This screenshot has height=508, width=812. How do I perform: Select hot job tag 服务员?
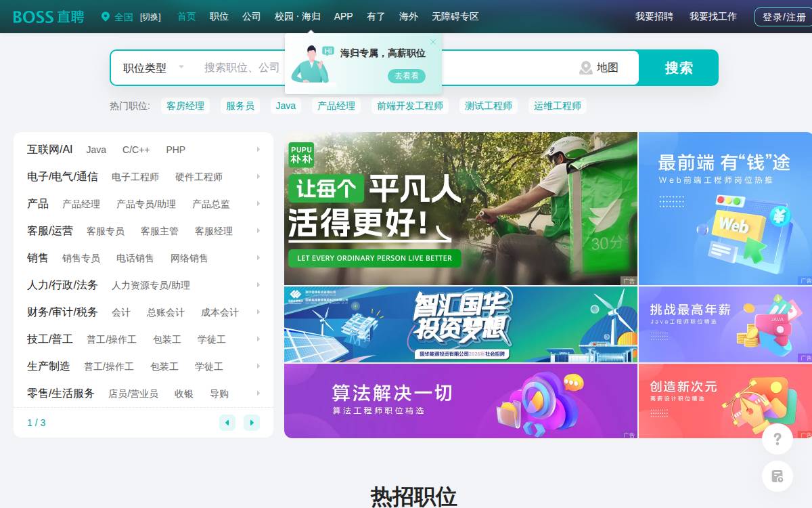[x=240, y=106]
